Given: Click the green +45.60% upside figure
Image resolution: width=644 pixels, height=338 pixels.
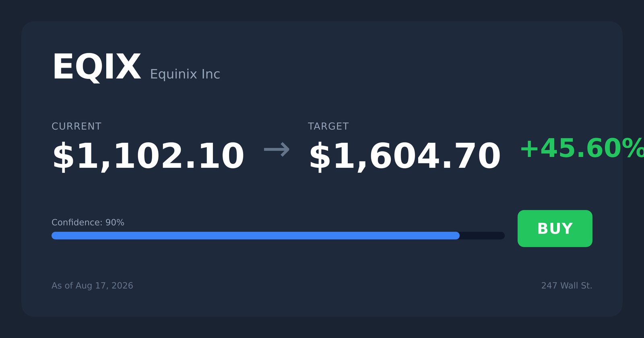Looking at the screenshot, I should click(x=582, y=148).
